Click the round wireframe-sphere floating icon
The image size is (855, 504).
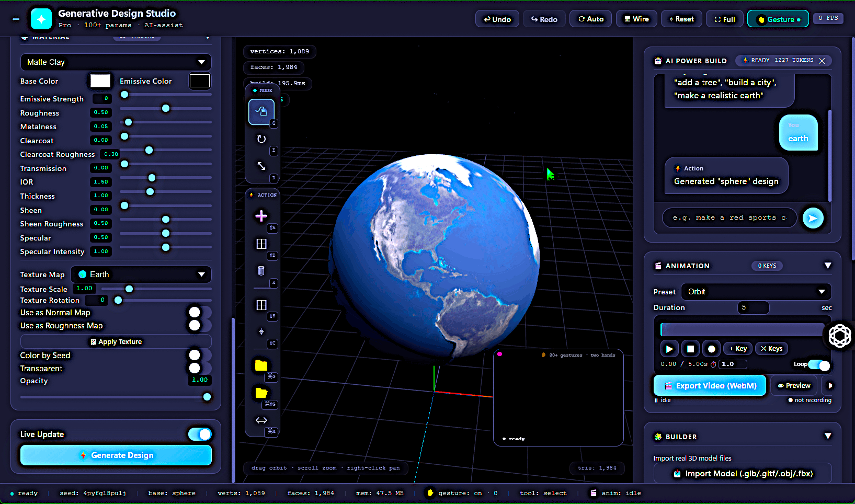(840, 336)
